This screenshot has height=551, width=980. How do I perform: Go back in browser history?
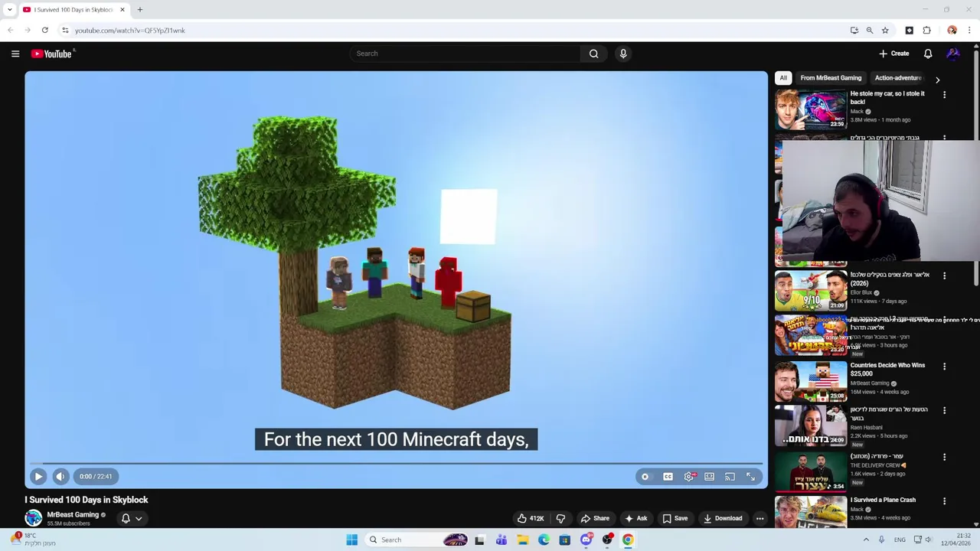(x=10, y=31)
